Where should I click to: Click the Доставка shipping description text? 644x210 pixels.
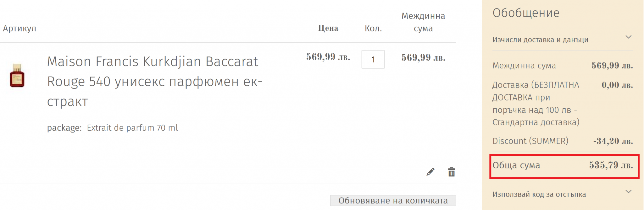(536, 104)
